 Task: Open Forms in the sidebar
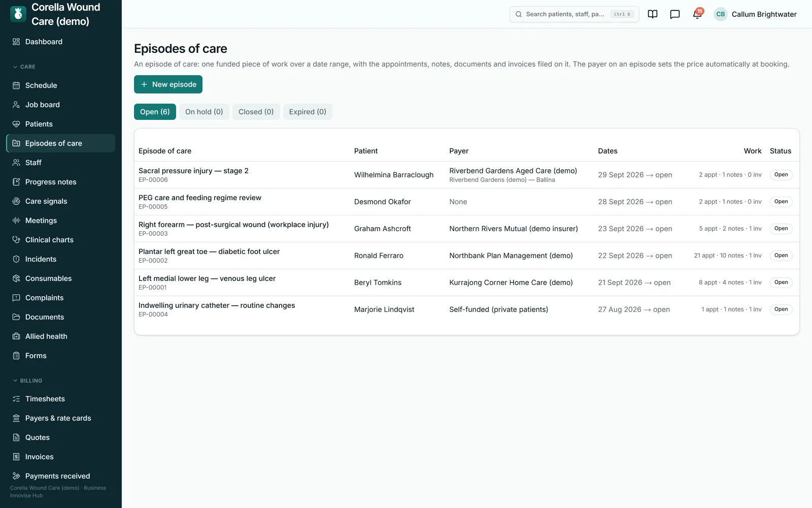point(61,356)
